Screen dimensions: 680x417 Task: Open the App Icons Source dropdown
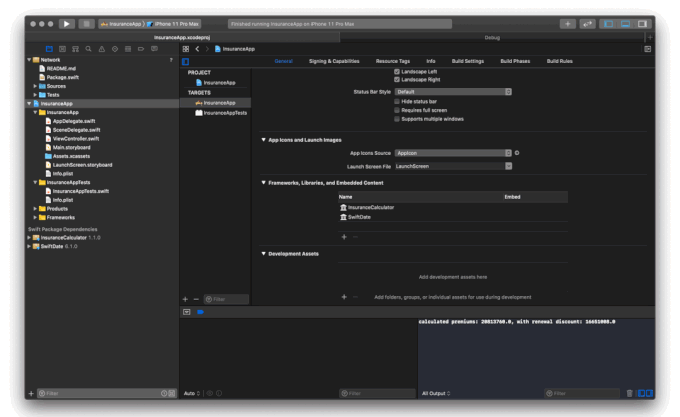pyautogui.click(x=453, y=153)
